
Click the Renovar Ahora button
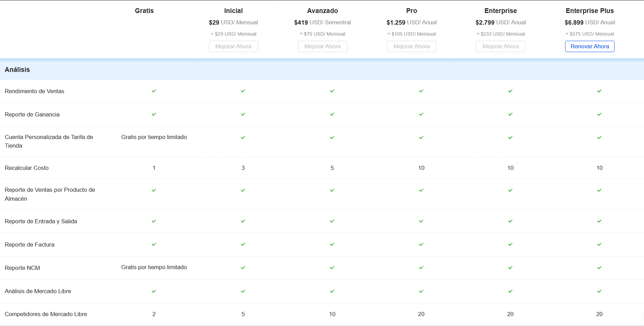point(589,46)
